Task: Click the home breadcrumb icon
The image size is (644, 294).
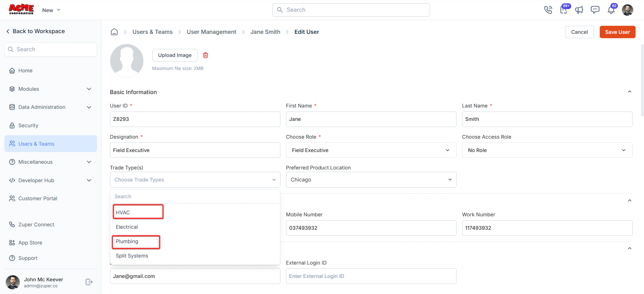Action: point(114,32)
